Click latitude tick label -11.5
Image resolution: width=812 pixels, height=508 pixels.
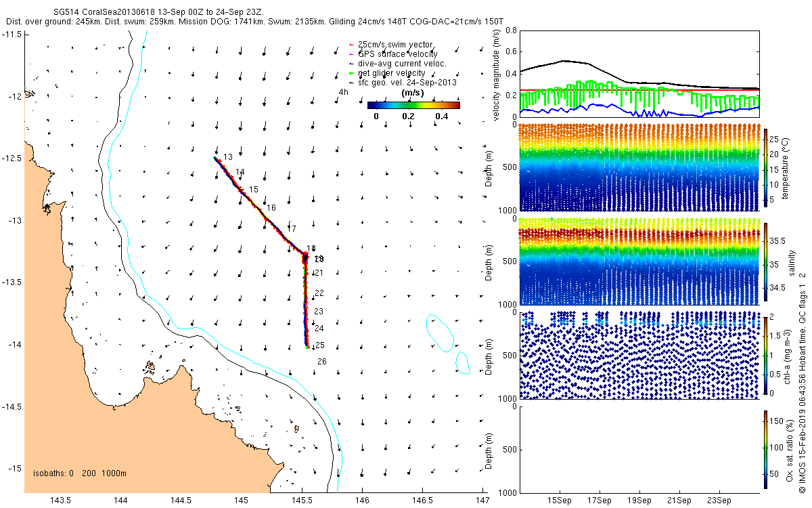tap(12, 34)
